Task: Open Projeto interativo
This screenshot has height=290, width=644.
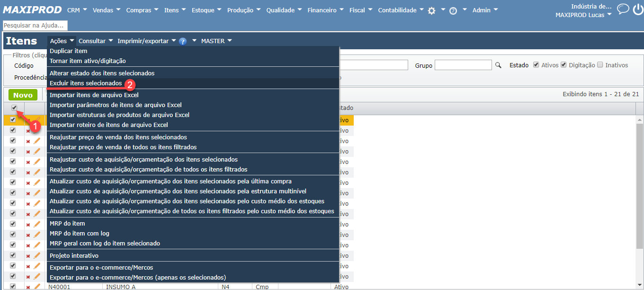Action: pos(193,256)
